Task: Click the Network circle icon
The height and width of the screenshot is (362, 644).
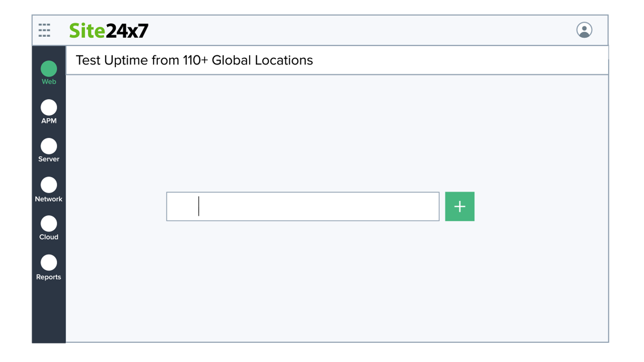Action: [x=49, y=185]
